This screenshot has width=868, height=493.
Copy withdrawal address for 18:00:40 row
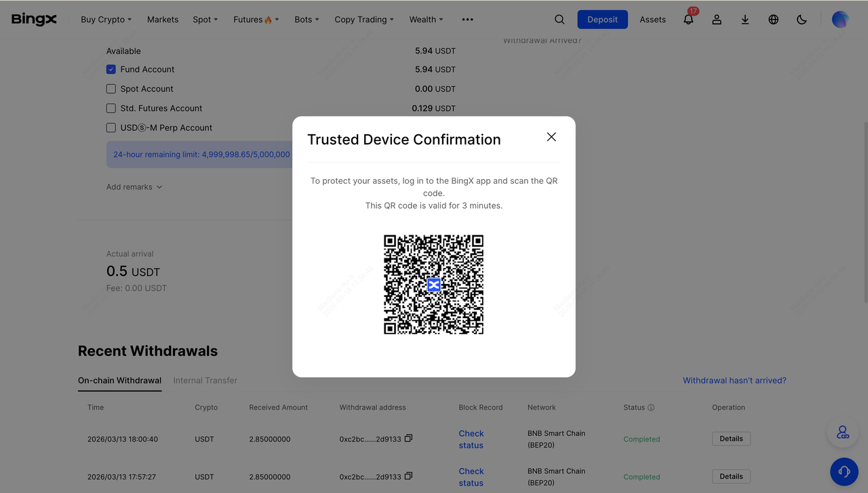pyautogui.click(x=408, y=438)
